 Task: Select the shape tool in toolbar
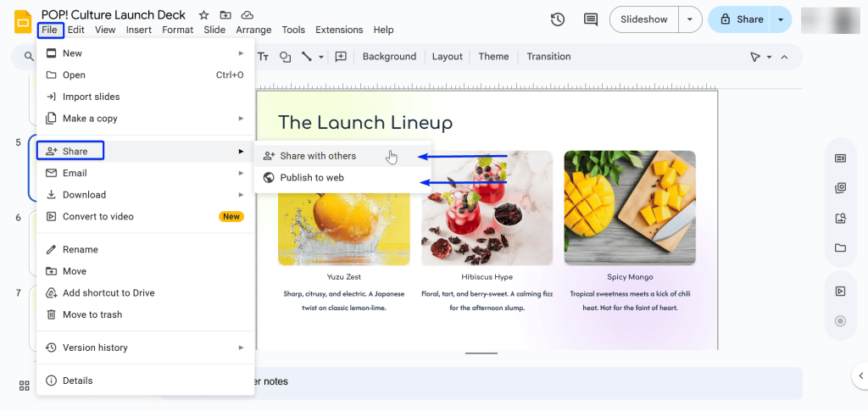pos(285,57)
